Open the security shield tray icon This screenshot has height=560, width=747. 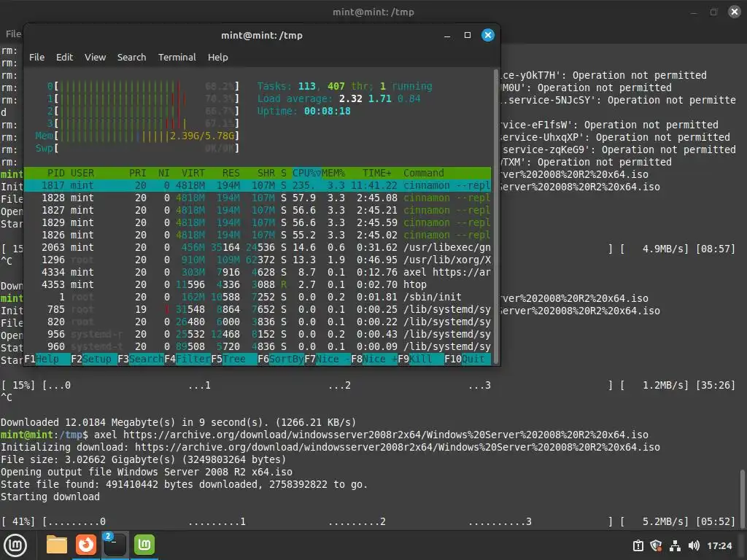[656, 545]
